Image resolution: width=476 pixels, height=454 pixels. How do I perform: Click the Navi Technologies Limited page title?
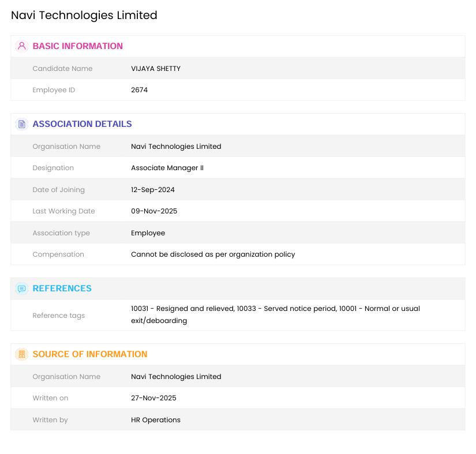click(x=84, y=16)
